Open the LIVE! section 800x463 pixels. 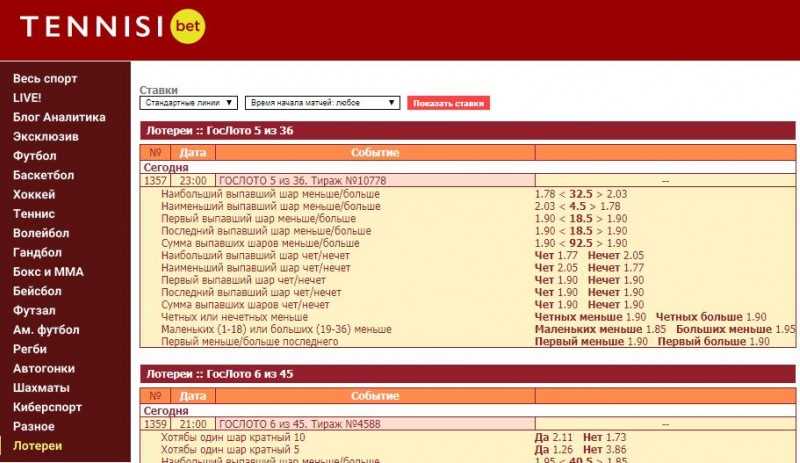point(27,98)
